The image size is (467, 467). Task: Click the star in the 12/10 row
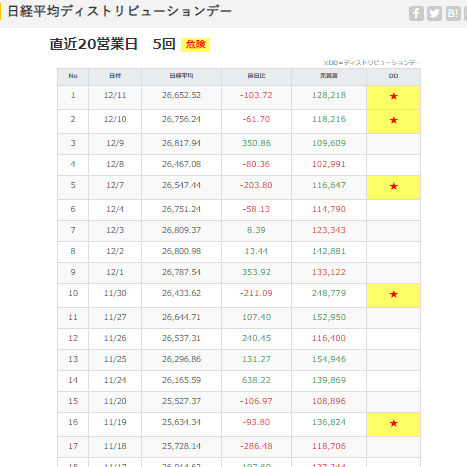click(394, 120)
